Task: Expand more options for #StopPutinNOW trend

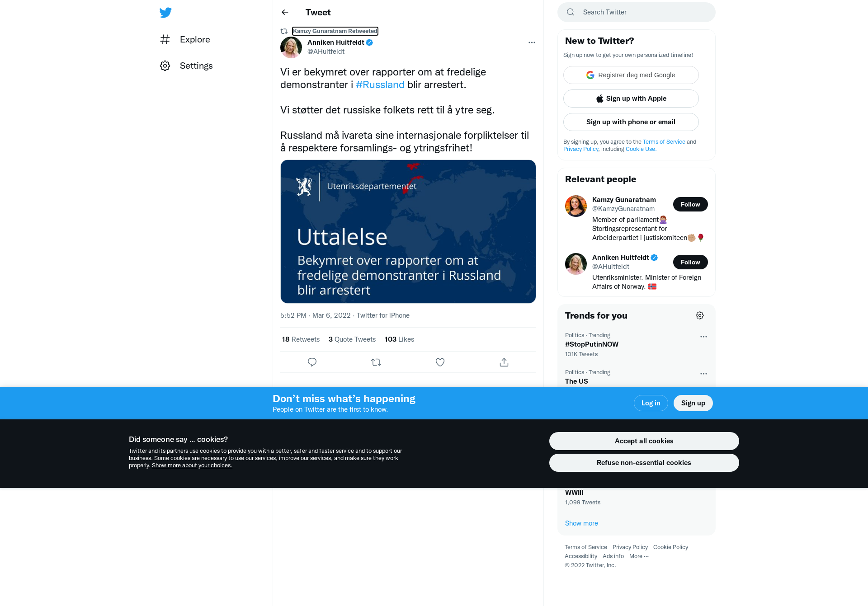Action: point(703,337)
